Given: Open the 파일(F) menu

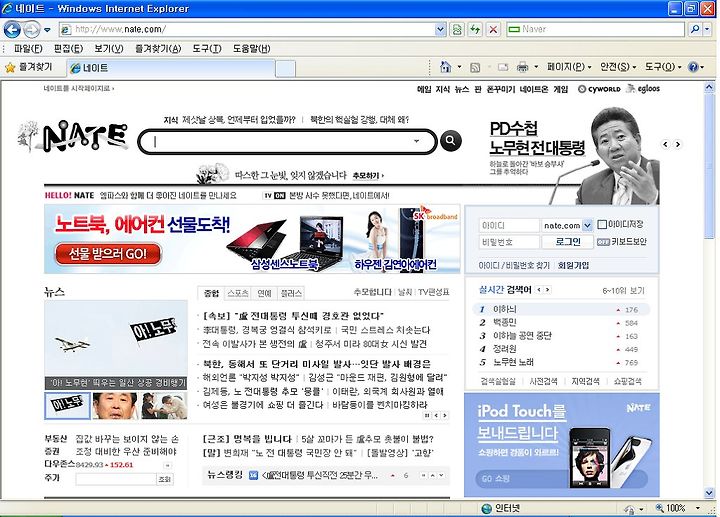Looking at the screenshot, I should point(28,49).
